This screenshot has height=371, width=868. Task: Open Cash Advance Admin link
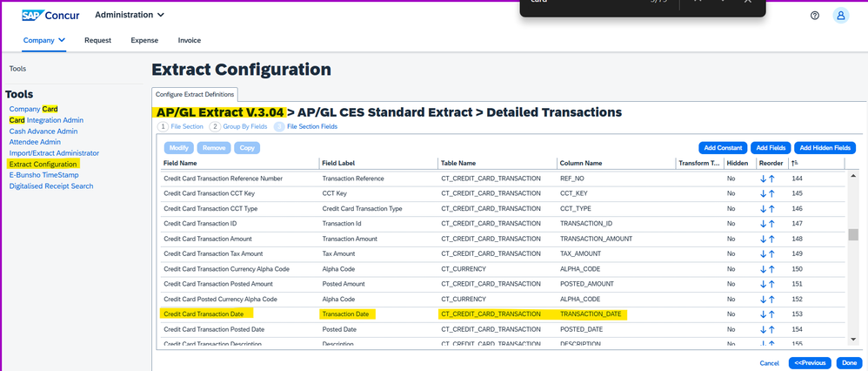pyautogui.click(x=43, y=132)
